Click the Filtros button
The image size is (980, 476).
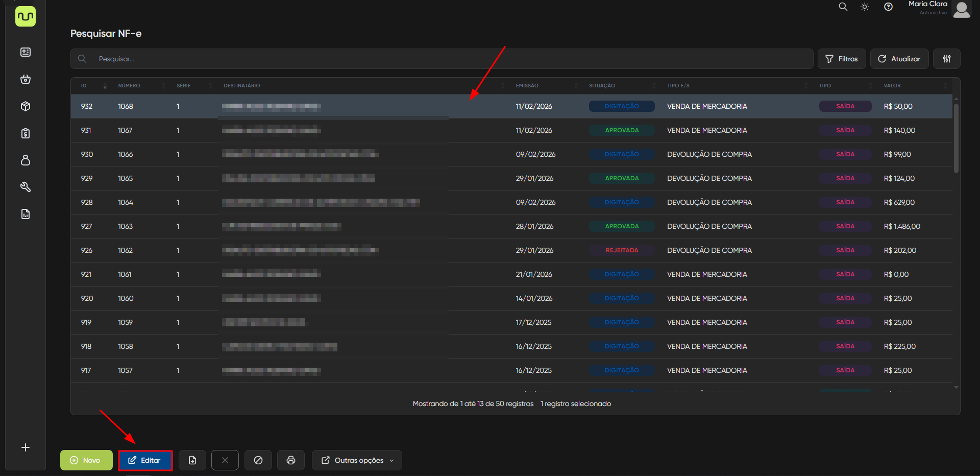tap(842, 59)
